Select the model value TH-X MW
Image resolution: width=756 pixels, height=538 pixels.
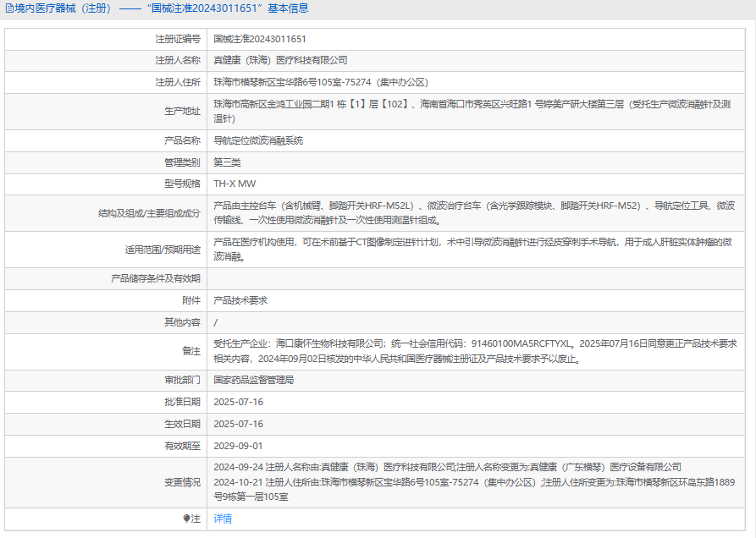[235, 184]
